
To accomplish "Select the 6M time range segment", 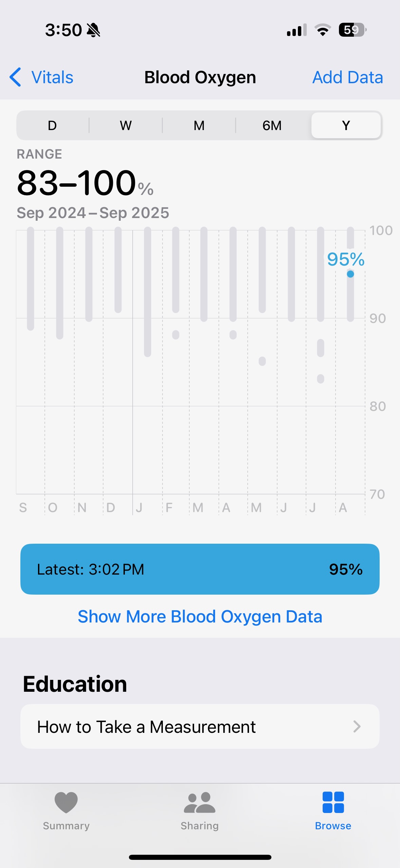I will [x=272, y=125].
